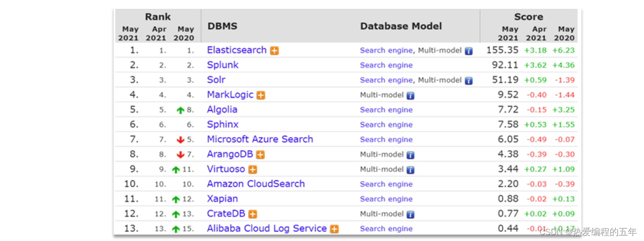The height and width of the screenshot is (241, 644).
Task: Click the orange plus icon next to CrateDB
Action: (253, 214)
